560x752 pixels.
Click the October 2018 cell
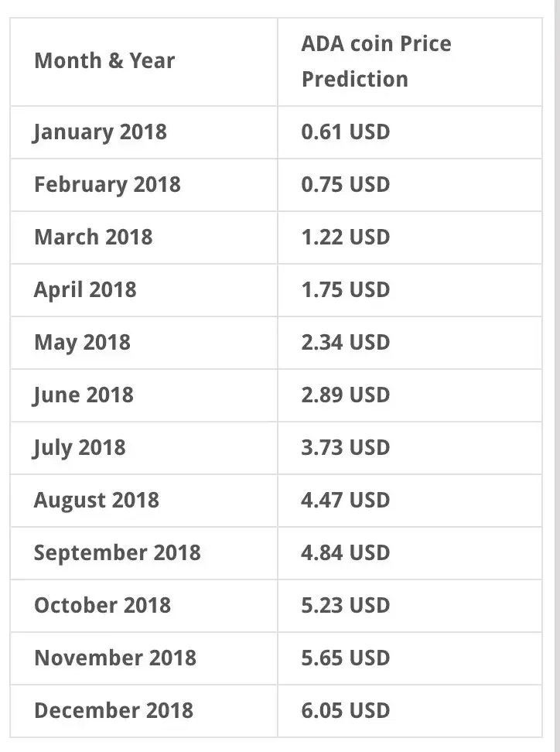pyautogui.click(x=102, y=605)
